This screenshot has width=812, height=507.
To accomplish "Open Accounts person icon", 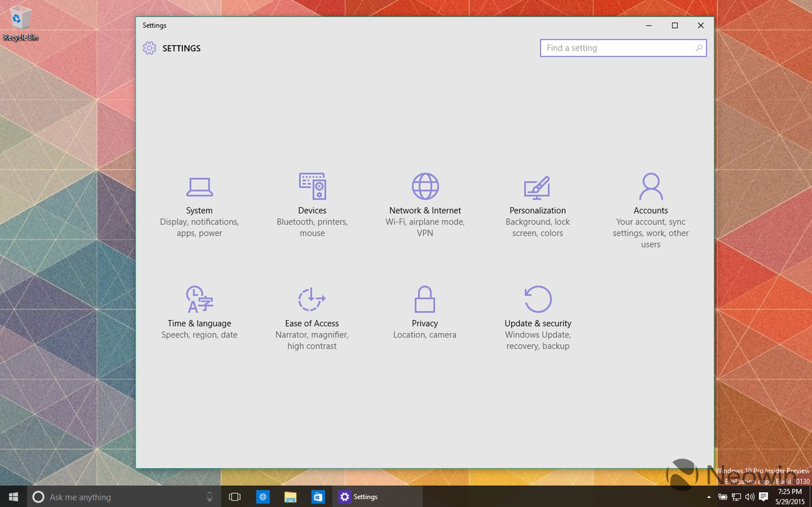I will tap(650, 186).
